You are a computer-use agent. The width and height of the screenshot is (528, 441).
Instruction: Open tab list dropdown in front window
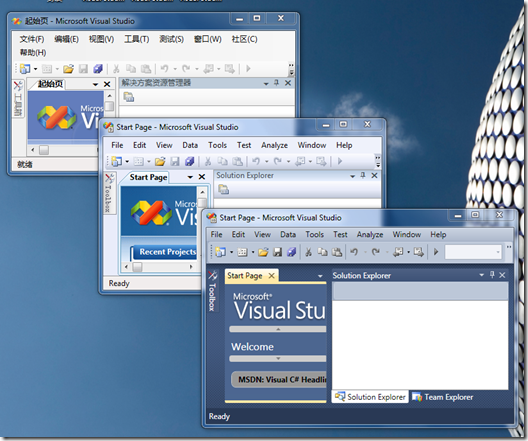tap(320, 276)
